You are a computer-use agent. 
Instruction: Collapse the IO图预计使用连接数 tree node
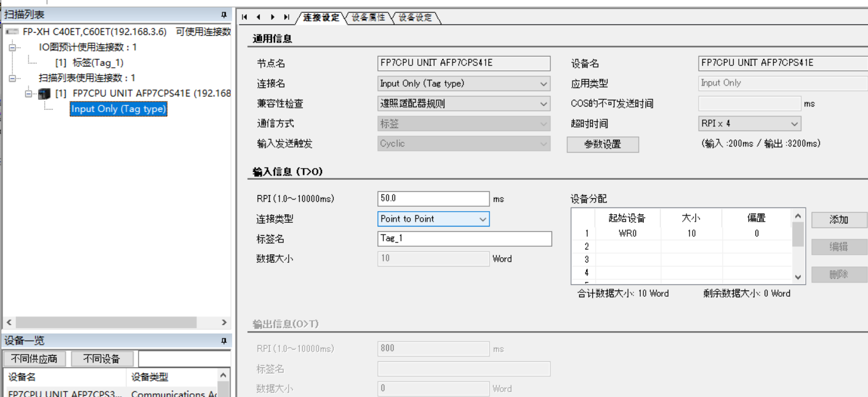(x=12, y=47)
